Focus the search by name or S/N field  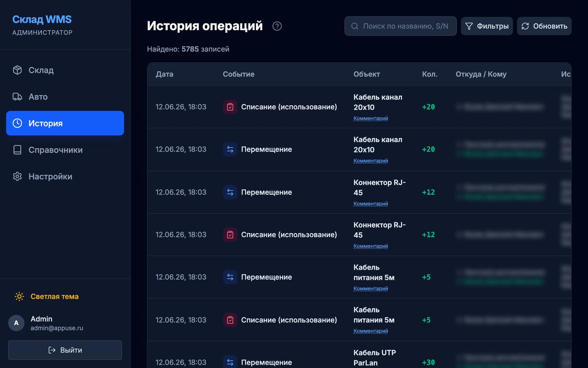click(x=401, y=26)
